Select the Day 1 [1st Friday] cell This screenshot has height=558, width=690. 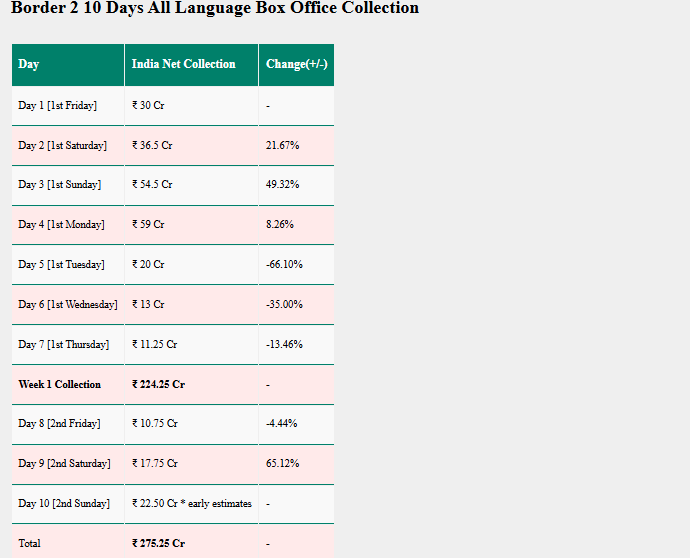58,105
